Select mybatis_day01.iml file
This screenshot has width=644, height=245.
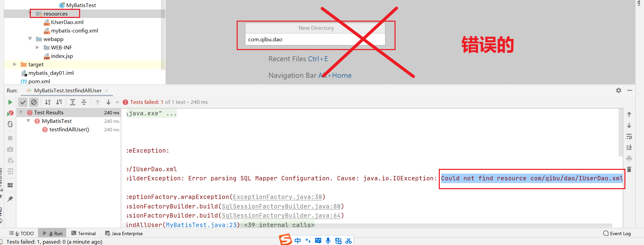(51, 73)
